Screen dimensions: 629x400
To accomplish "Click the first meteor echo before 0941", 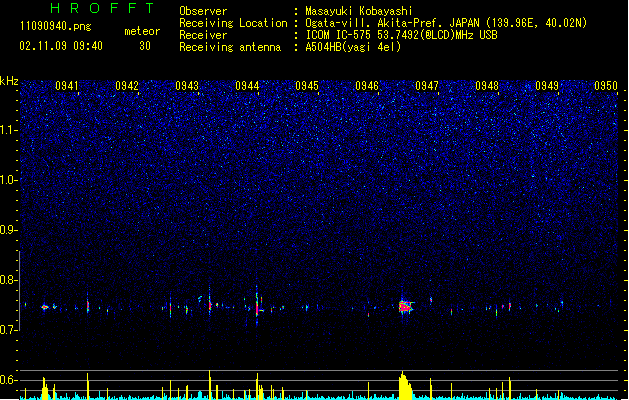I will pos(45,307).
